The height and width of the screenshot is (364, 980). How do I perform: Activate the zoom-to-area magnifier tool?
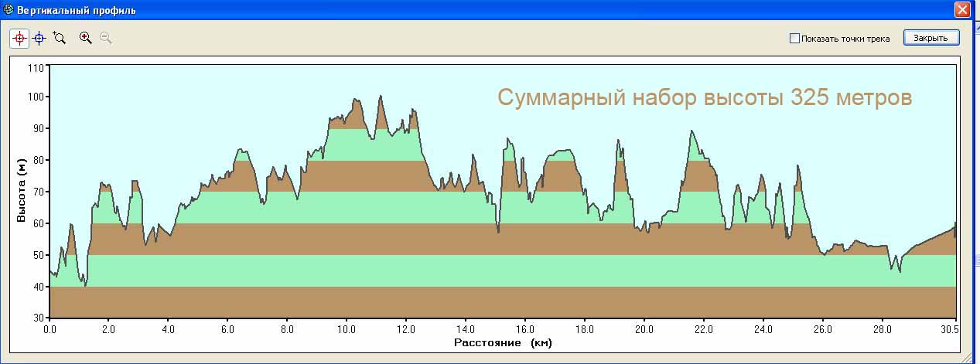coord(60,38)
